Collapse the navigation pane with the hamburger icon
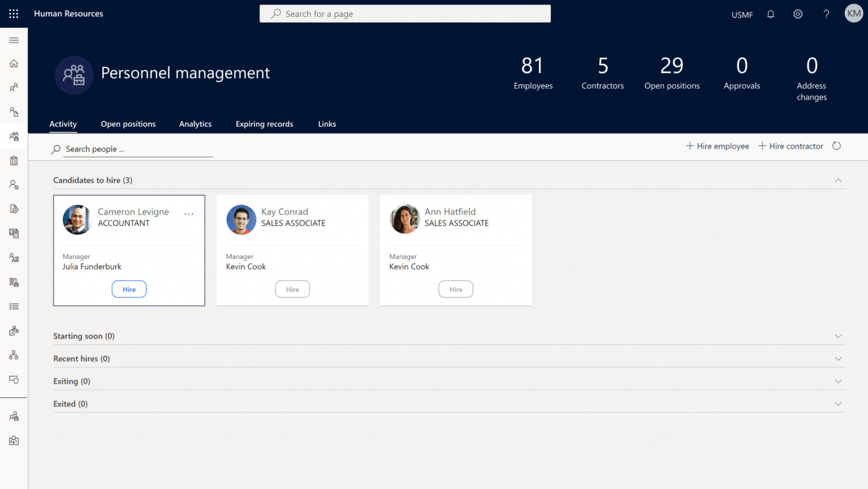This screenshot has width=868, height=489. [x=14, y=40]
